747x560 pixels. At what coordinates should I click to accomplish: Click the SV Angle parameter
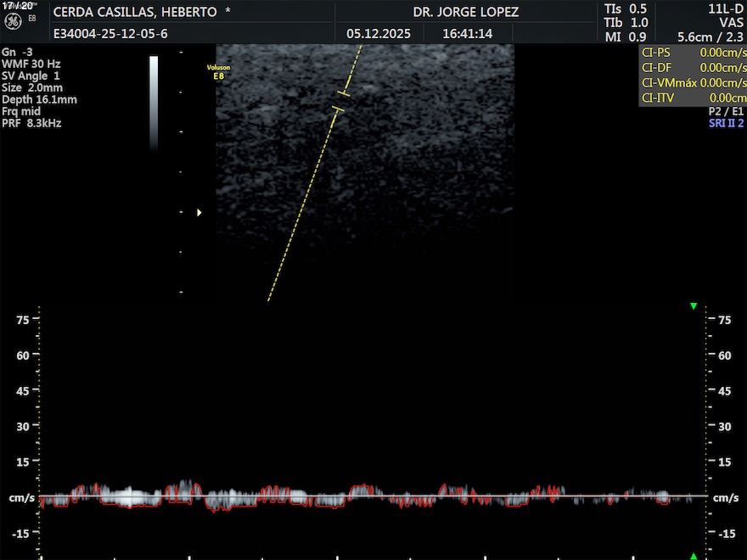[31, 76]
